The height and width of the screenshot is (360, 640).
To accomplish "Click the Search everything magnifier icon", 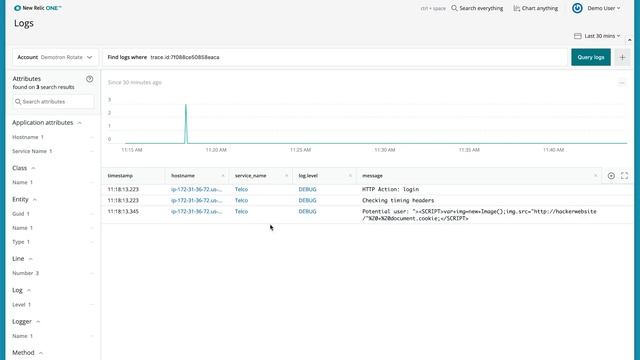I will pos(454,8).
